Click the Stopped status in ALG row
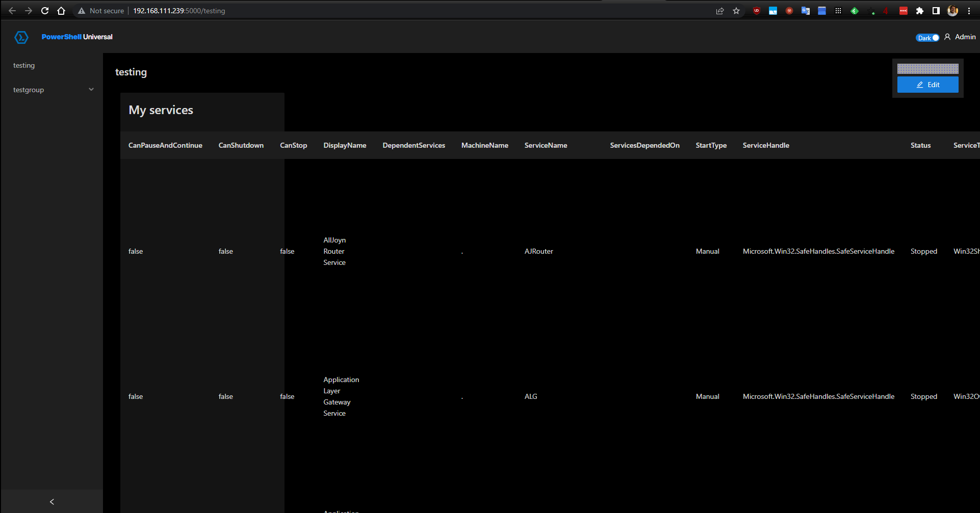This screenshot has height=513, width=980. [924, 396]
